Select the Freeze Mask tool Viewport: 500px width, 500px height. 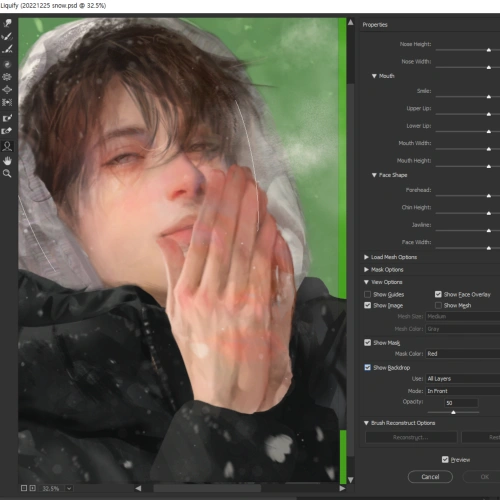7,118
